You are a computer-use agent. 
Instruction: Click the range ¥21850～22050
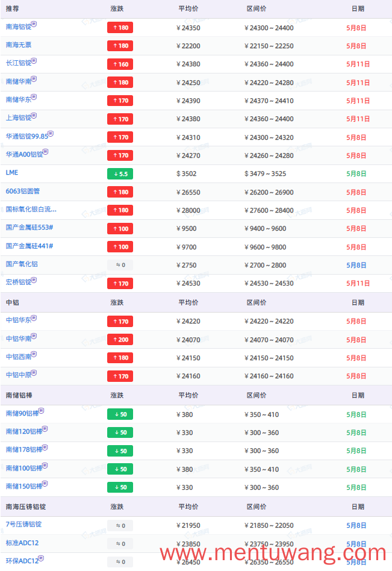[269, 525]
